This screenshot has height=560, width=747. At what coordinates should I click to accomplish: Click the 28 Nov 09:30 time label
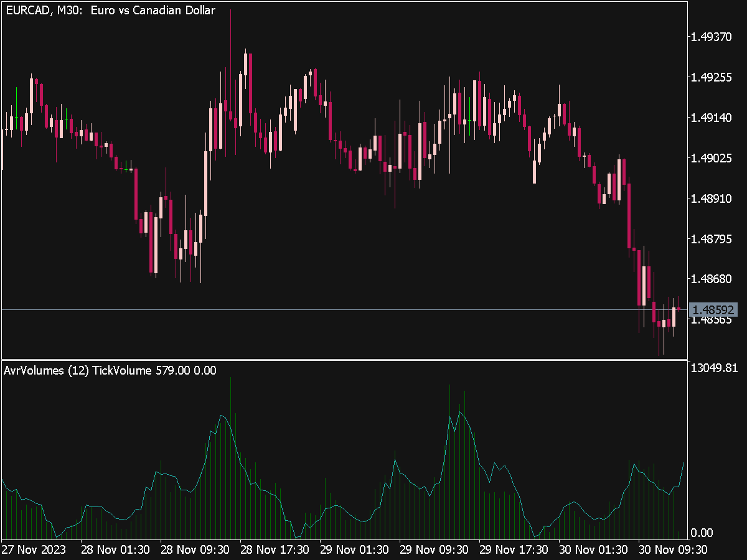(x=195, y=550)
